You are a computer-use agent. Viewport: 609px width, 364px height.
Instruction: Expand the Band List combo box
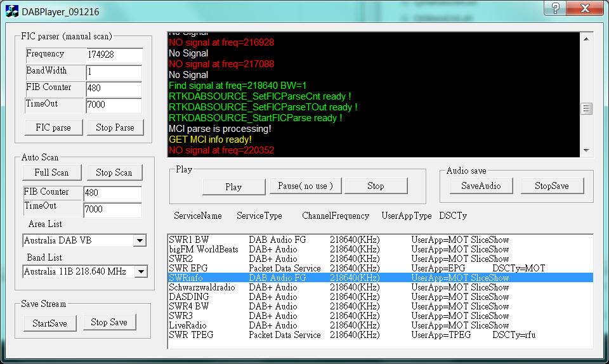tap(141, 272)
